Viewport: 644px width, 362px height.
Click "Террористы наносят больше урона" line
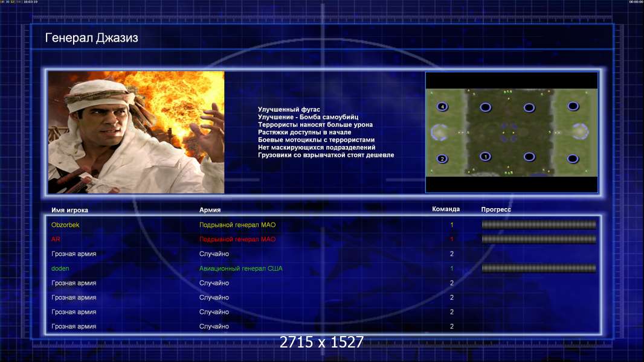315,125
